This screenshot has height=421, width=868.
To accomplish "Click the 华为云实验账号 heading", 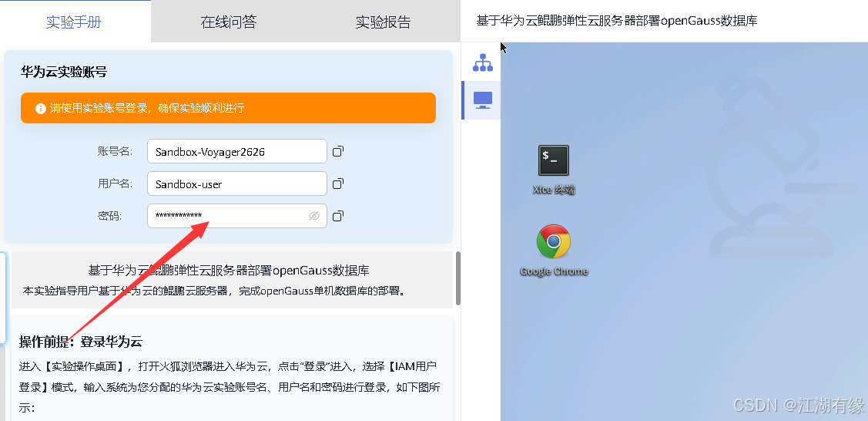I will coord(64,72).
